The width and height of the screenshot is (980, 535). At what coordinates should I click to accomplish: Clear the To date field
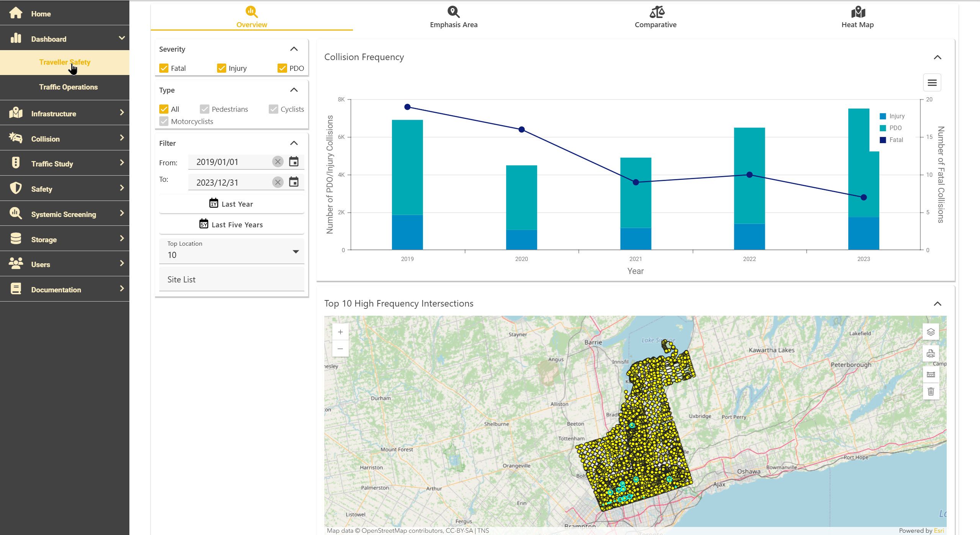point(278,182)
